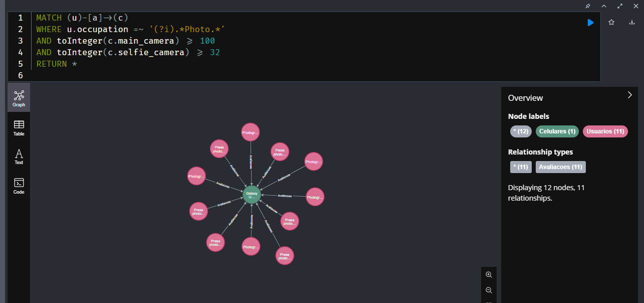Click the Avaliacoes relationship type pill
Screen dimensions: 644x303
point(560,167)
